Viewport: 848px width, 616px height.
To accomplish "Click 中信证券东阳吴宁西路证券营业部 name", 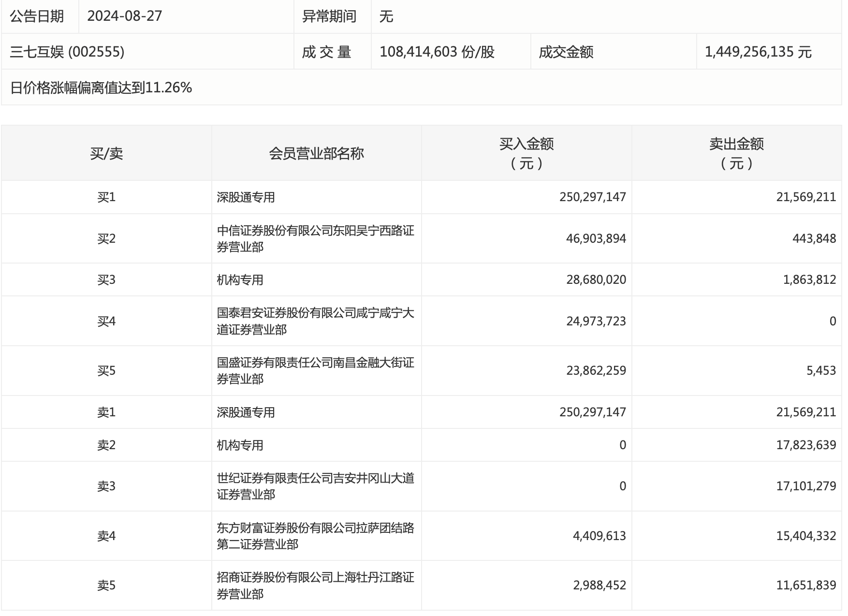I will pos(315,239).
